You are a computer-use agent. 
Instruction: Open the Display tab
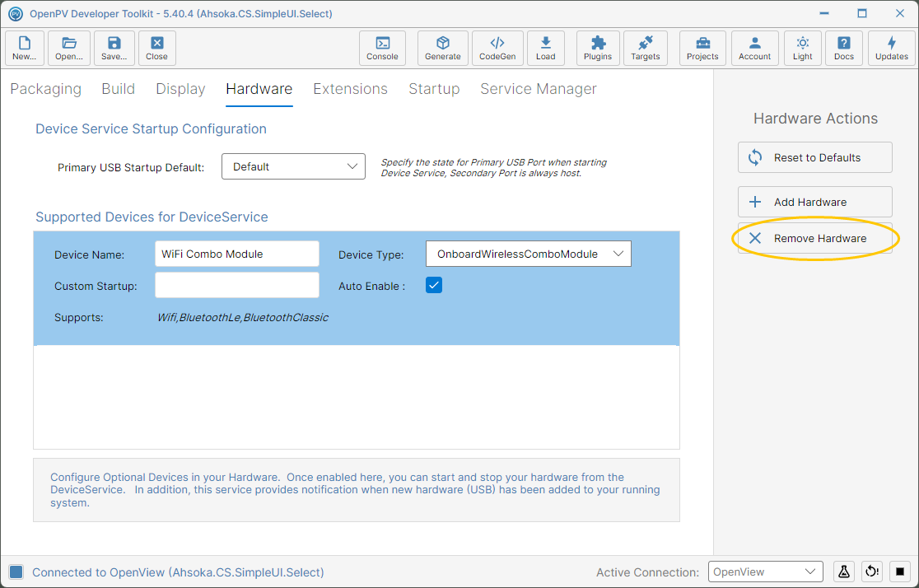(180, 89)
